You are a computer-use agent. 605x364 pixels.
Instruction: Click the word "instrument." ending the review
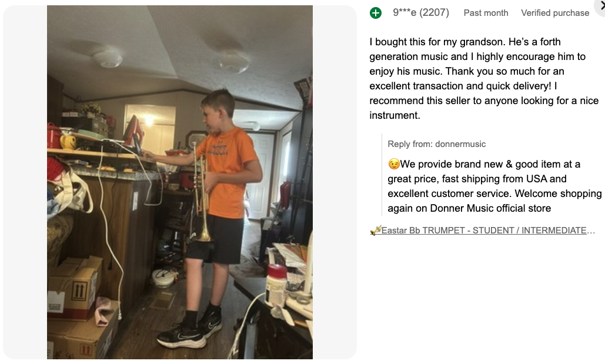395,115
